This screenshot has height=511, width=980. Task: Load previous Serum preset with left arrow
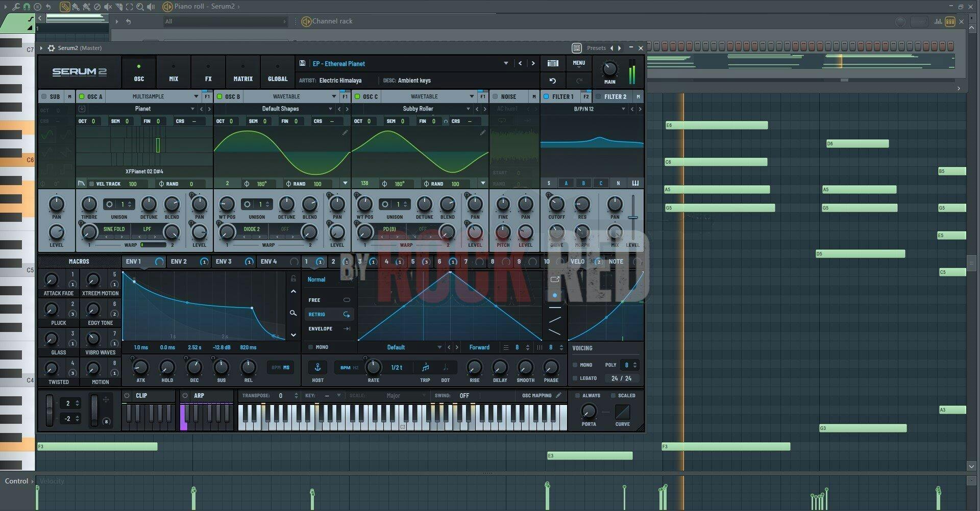(520, 63)
